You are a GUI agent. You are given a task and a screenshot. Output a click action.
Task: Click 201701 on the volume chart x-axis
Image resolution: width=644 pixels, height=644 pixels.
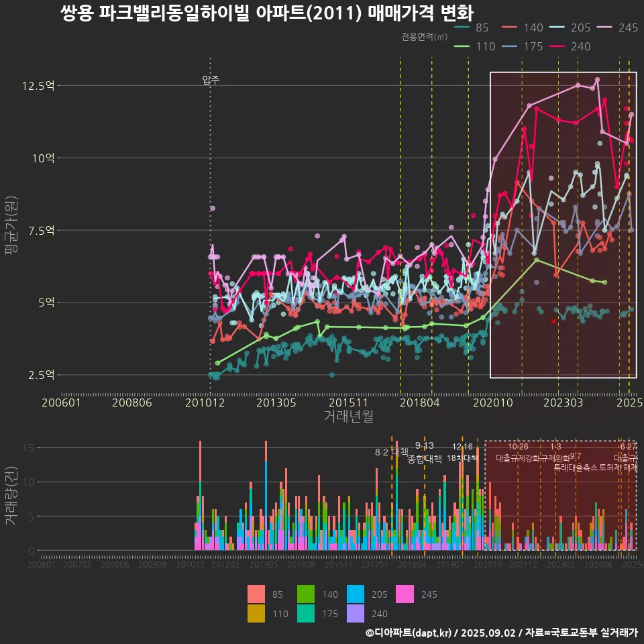click(x=374, y=564)
